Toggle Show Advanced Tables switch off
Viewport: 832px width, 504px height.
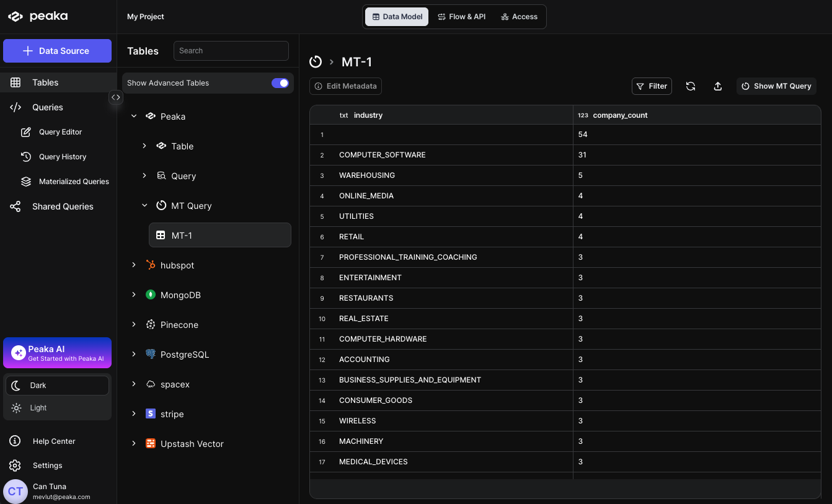click(x=280, y=83)
